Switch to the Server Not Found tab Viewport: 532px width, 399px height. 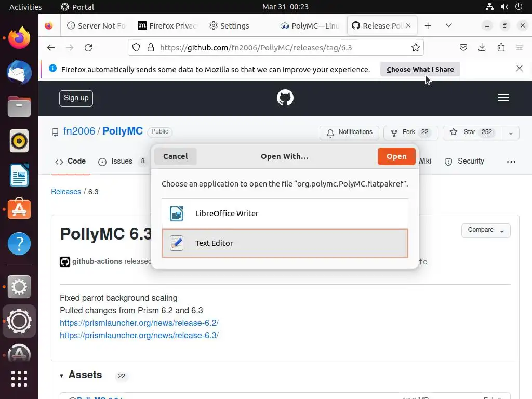pyautogui.click(x=96, y=26)
